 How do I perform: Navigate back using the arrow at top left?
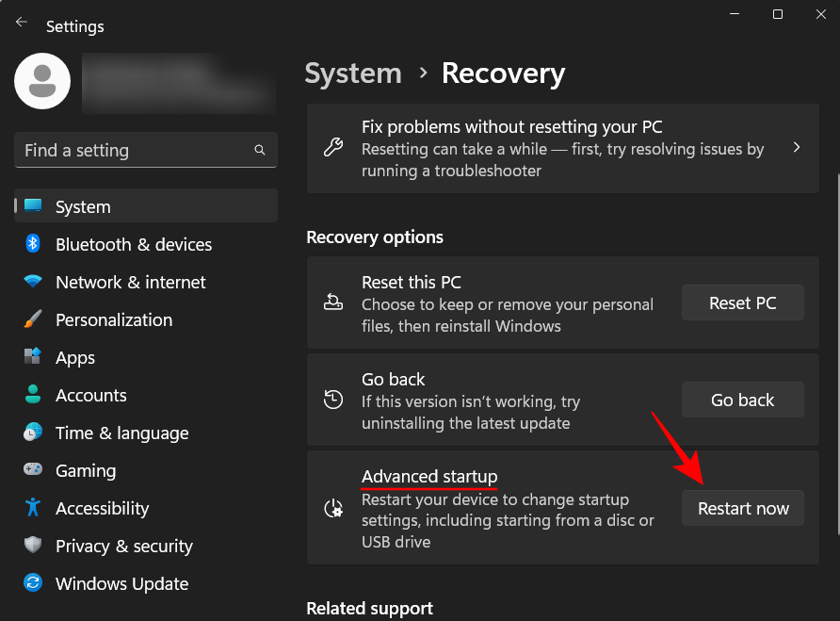21,21
